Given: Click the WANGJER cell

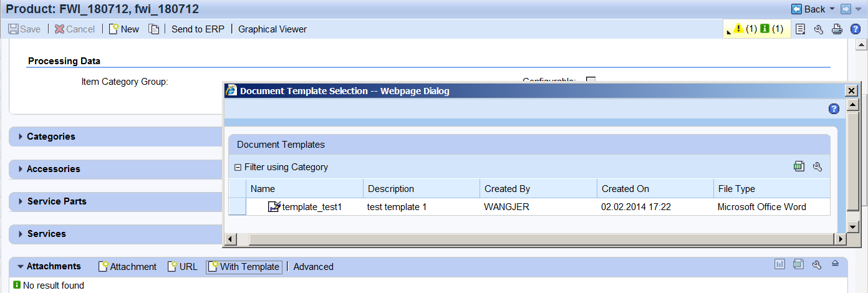Looking at the screenshot, I should (x=506, y=207).
